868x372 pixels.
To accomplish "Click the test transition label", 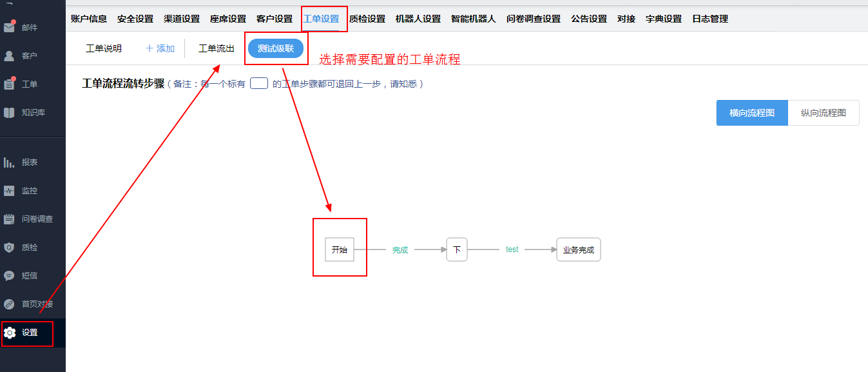I will (512, 250).
